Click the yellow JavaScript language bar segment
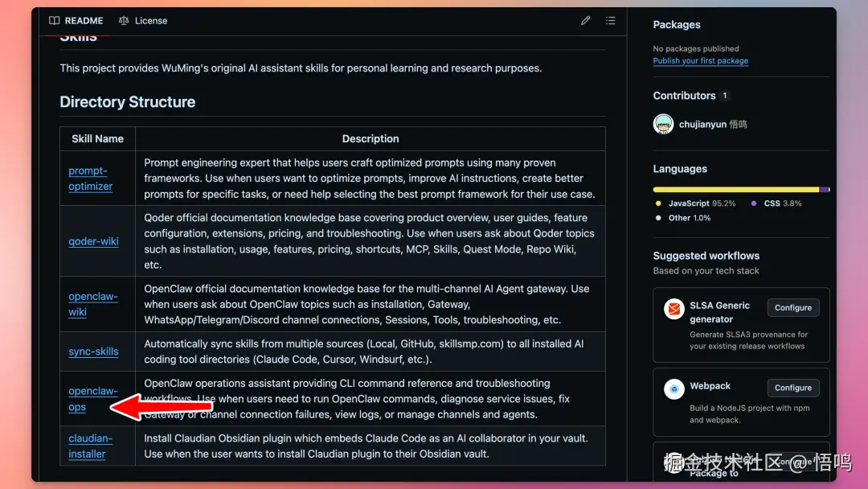Screen dimensions: 868x489 (735, 189)
